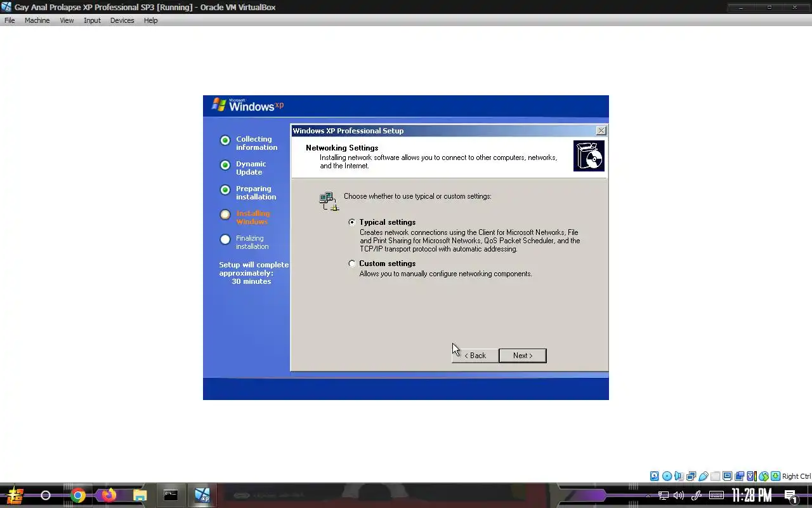Viewport: 812px width, 508px height.
Task: Click the USB devices indicator in status bar
Action: coord(704,476)
